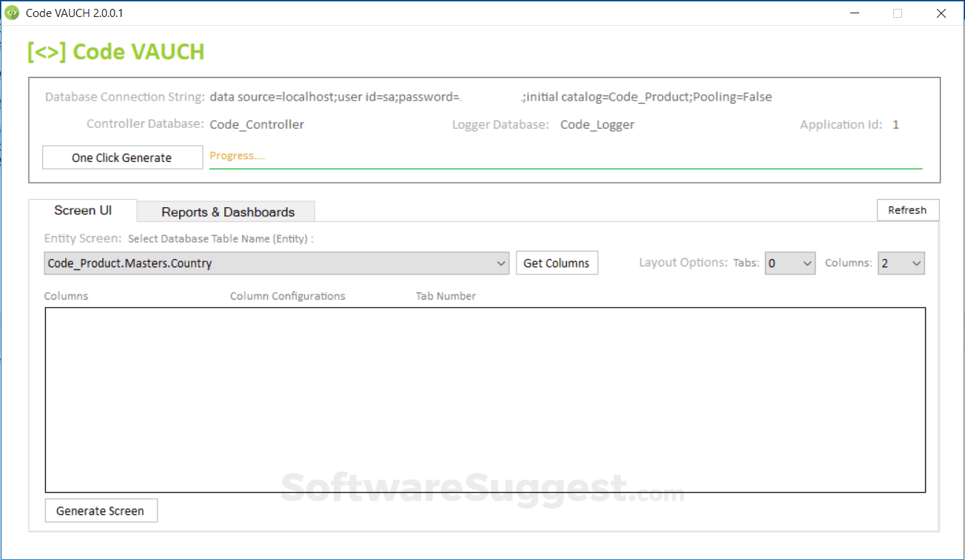Click the green progress bar line
The width and height of the screenshot is (965, 560).
[565, 169]
